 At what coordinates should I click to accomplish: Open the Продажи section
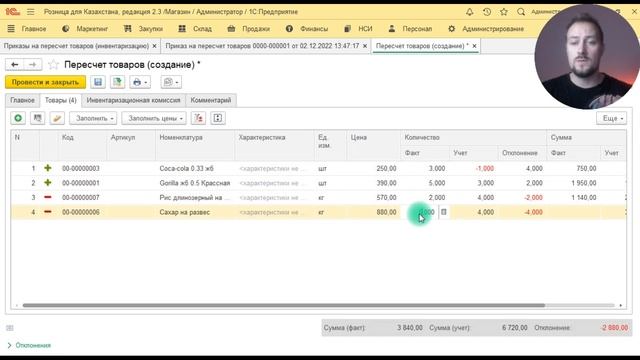(x=249, y=29)
